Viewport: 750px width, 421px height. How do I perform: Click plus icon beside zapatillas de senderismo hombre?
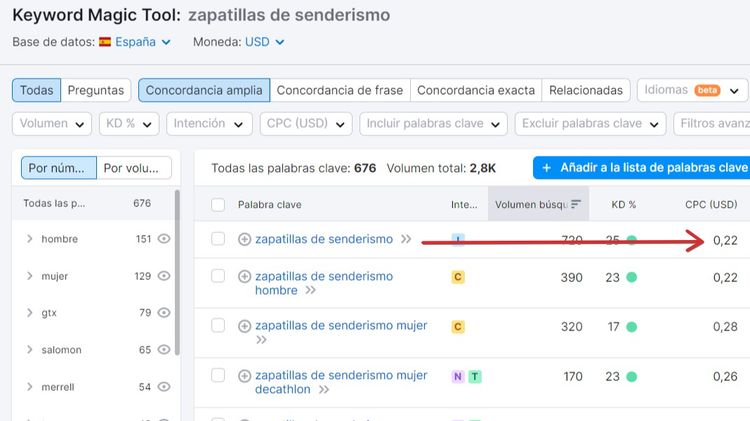coord(244,277)
